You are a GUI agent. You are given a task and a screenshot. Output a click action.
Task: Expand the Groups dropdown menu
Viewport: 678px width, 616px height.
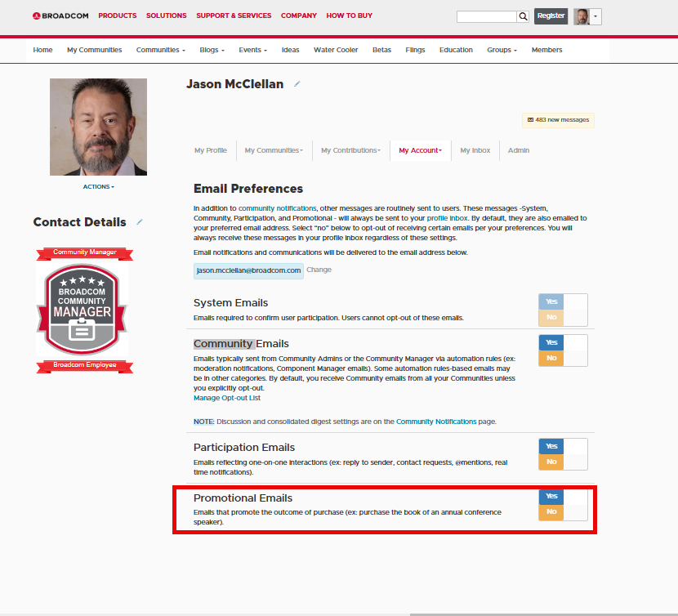pos(502,50)
